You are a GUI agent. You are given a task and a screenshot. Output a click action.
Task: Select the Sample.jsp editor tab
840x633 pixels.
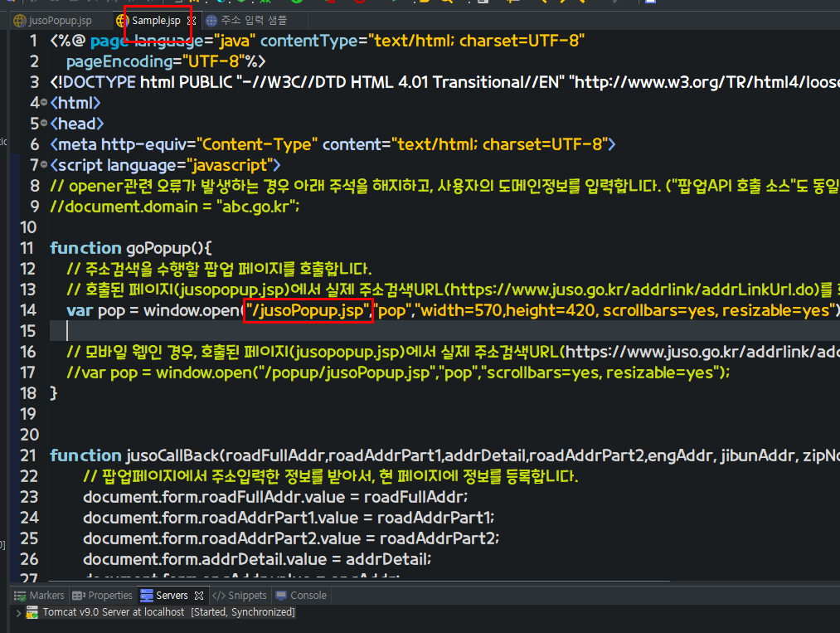click(156, 21)
